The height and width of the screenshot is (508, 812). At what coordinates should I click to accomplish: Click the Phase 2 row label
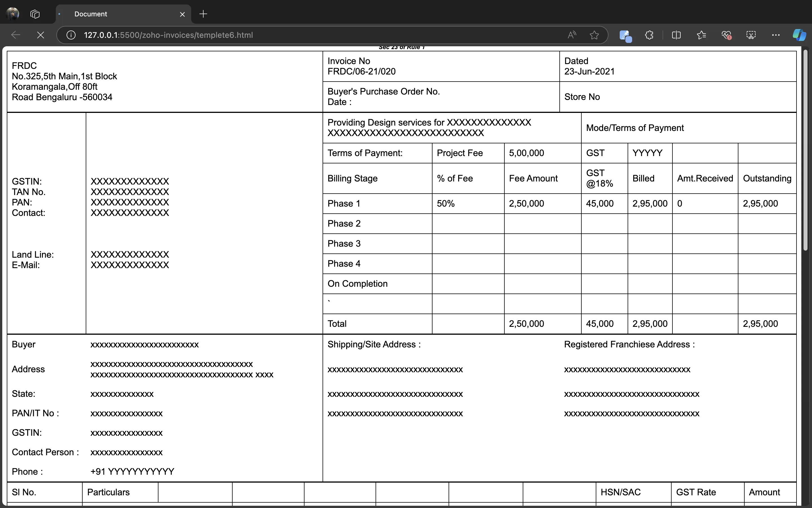344,224
